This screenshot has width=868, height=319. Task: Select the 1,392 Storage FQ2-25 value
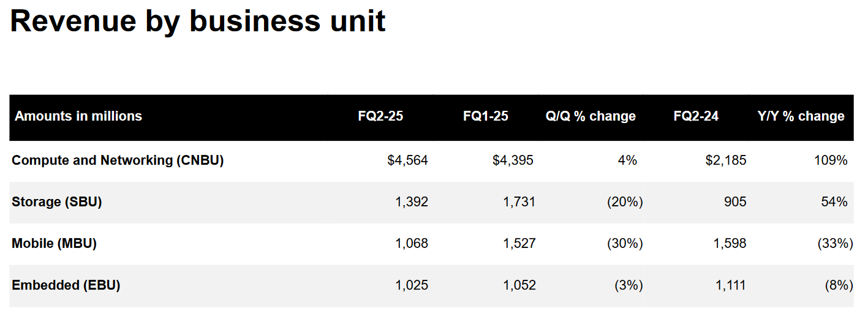[412, 203]
